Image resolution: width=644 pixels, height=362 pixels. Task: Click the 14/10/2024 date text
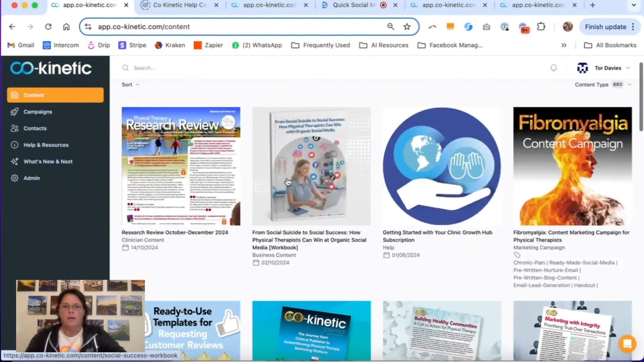144,248
